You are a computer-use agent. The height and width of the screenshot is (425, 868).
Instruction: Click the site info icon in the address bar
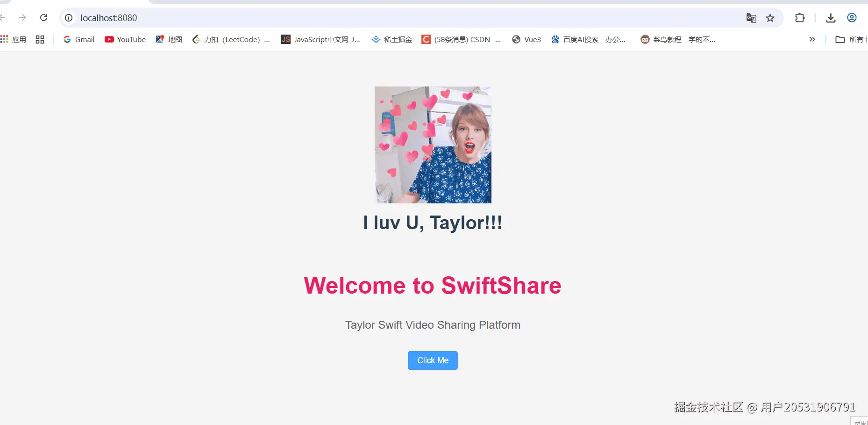[x=68, y=18]
